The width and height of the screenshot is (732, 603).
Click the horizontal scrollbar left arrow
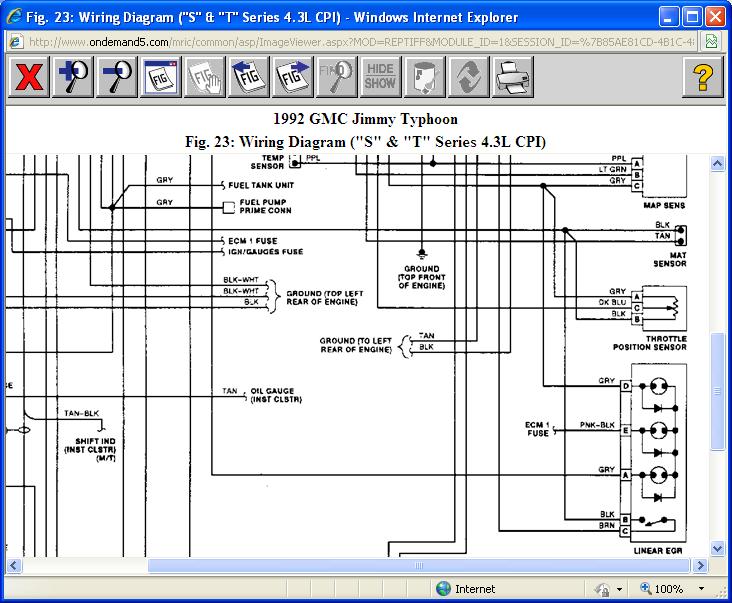tap(13, 565)
